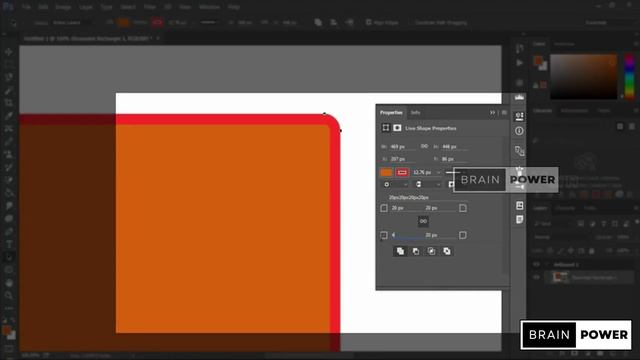Open the Properties panel flyout menu

pos(504,113)
